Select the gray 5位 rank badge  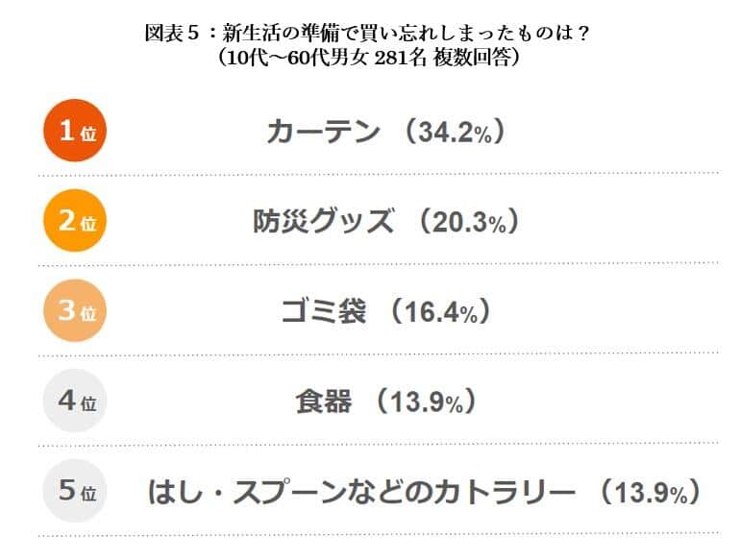75,491
